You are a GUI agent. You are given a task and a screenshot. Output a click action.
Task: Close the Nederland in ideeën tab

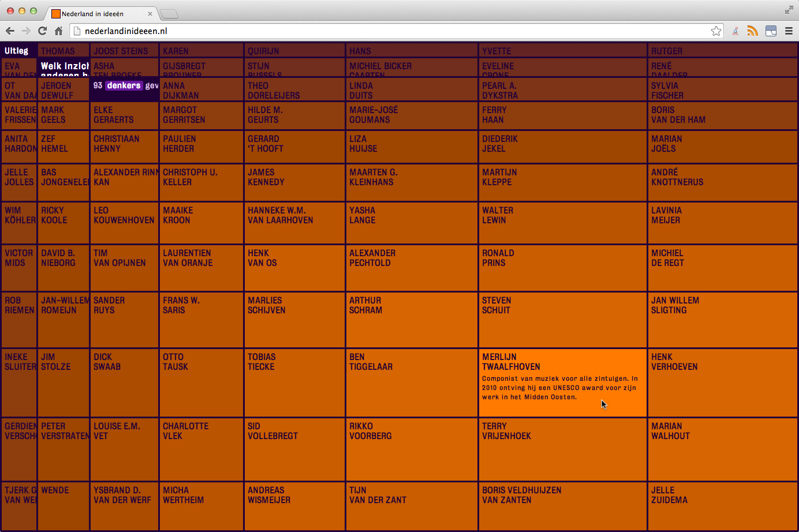click(x=150, y=14)
